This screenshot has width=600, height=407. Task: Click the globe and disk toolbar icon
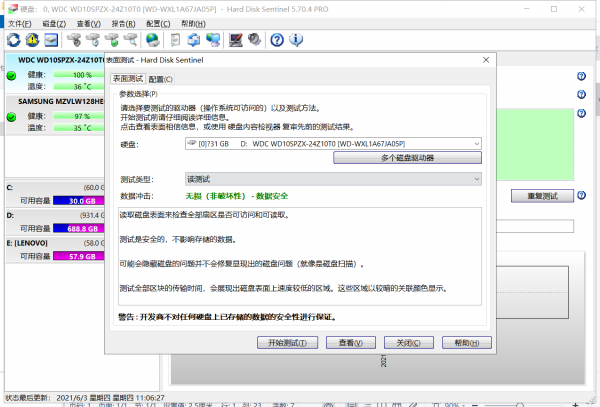153,40
